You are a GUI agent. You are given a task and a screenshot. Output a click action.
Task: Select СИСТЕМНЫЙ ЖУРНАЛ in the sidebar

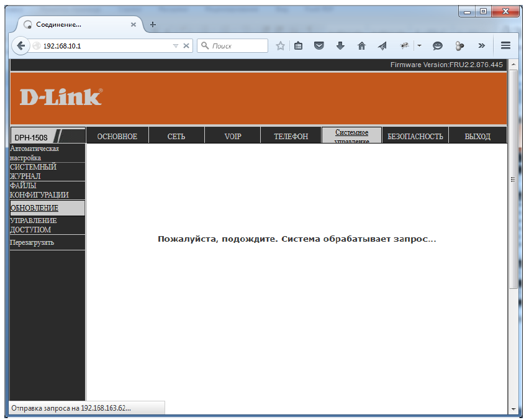tap(34, 171)
